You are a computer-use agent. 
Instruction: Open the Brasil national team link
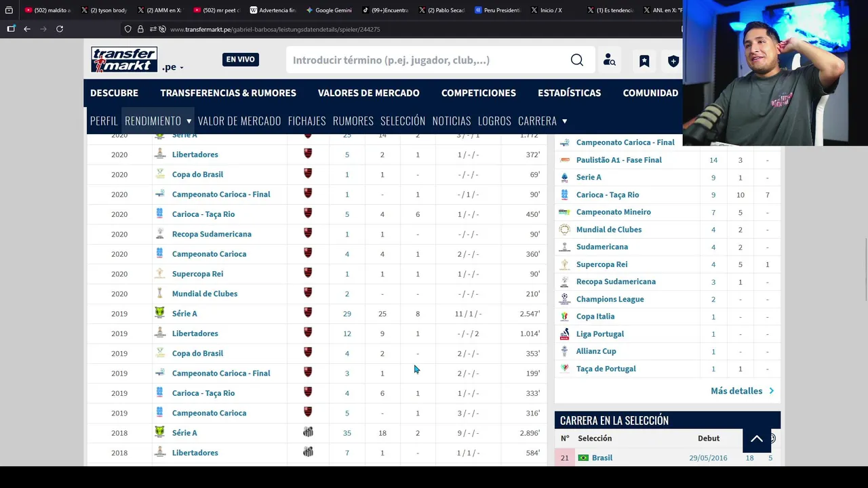[602, 458]
